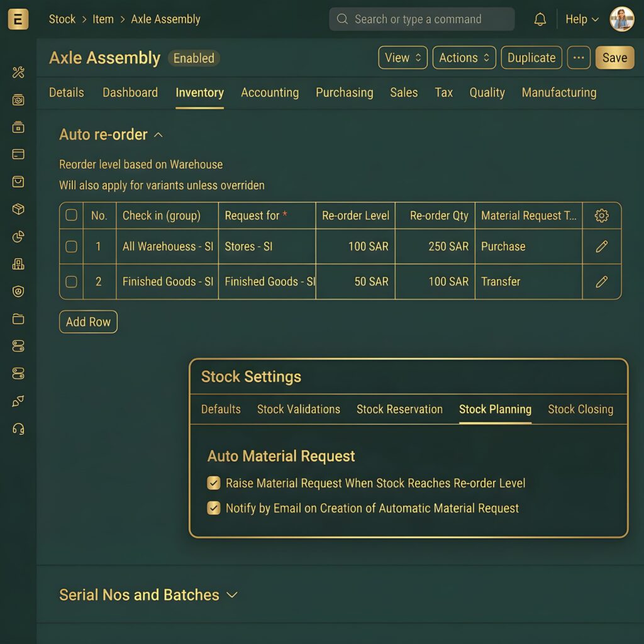Open the pie chart icon in sidebar
Screen dimensions: 644x644
click(18, 237)
